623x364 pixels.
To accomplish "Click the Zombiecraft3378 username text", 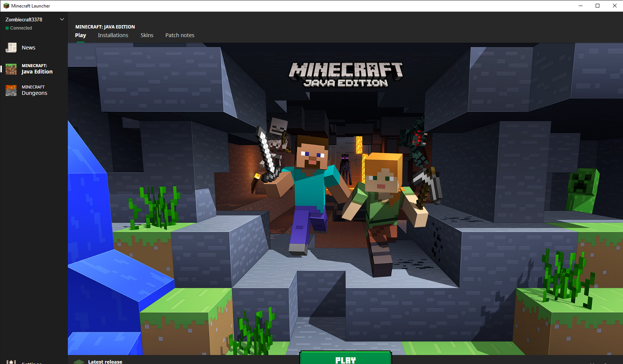I will 24,19.
